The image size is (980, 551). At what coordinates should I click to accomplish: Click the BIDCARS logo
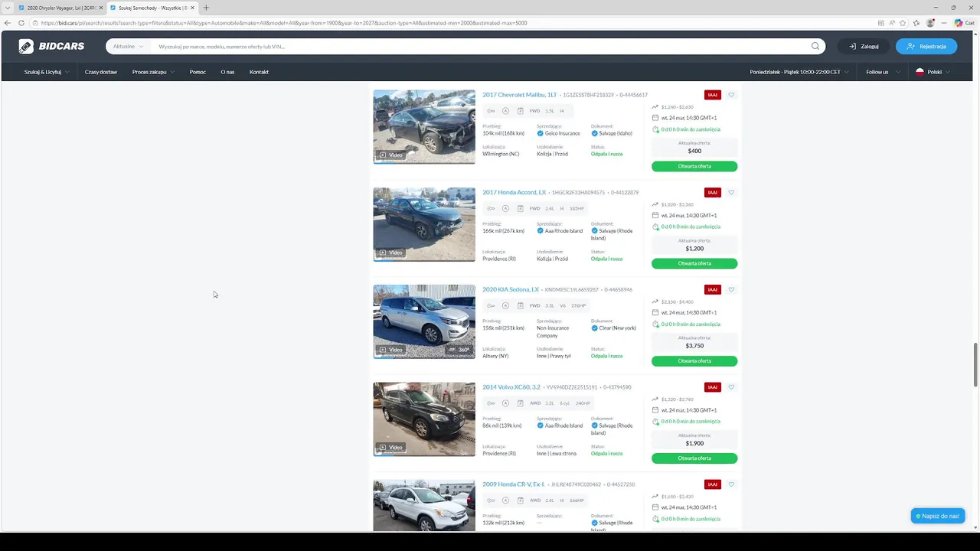click(x=51, y=47)
